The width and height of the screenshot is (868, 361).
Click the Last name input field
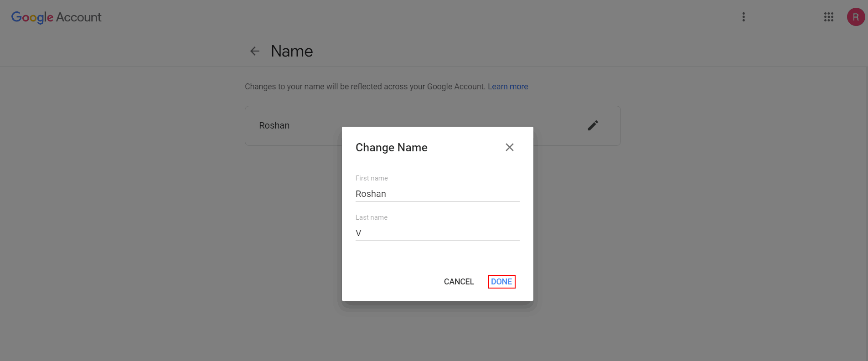pyautogui.click(x=438, y=233)
